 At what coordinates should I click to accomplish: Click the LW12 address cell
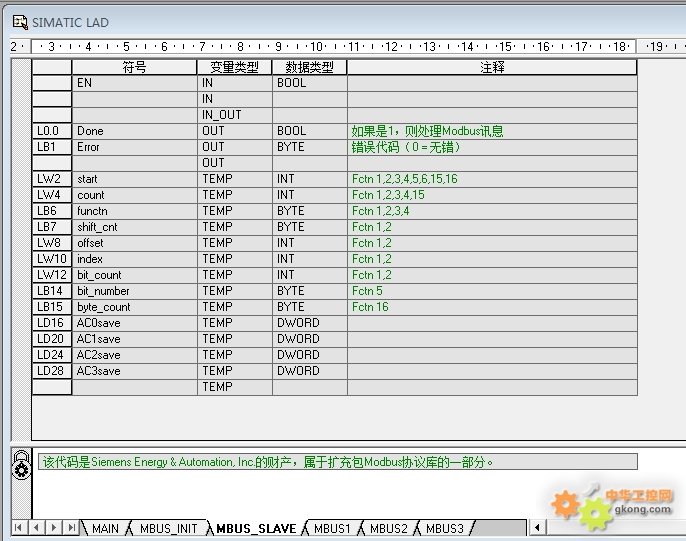(x=52, y=275)
